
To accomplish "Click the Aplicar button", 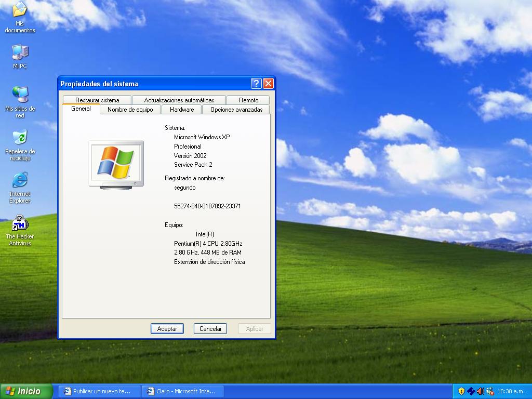I will coord(255,328).
